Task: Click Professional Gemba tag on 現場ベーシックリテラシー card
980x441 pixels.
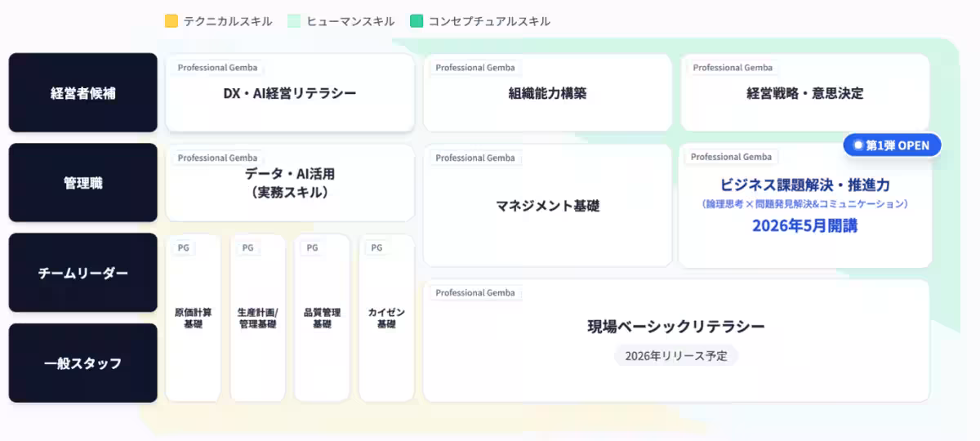Action: pos(475,292)
